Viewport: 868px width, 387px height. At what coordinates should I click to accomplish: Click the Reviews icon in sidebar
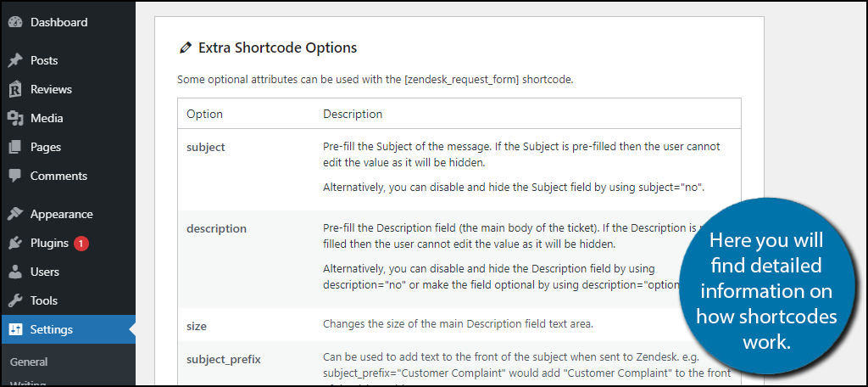15,90
